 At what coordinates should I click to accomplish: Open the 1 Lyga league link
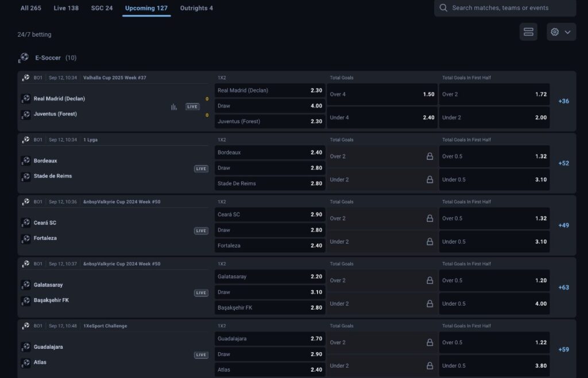pyautogui.click(x=90, y=140)
